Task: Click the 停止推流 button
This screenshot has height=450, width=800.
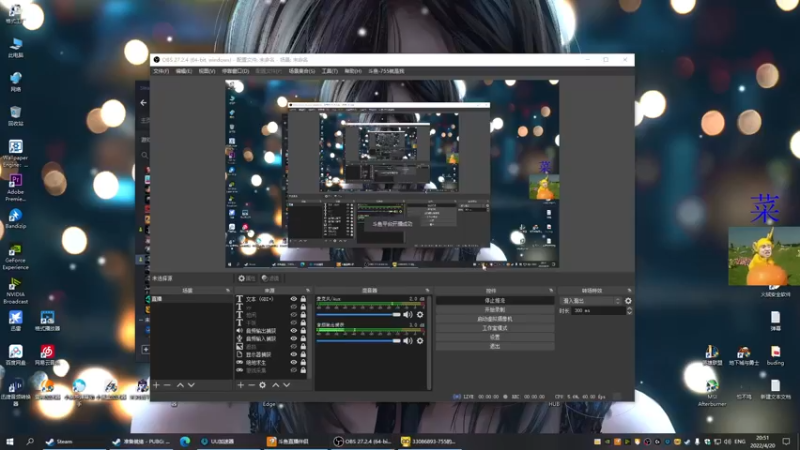Action: 495,301
